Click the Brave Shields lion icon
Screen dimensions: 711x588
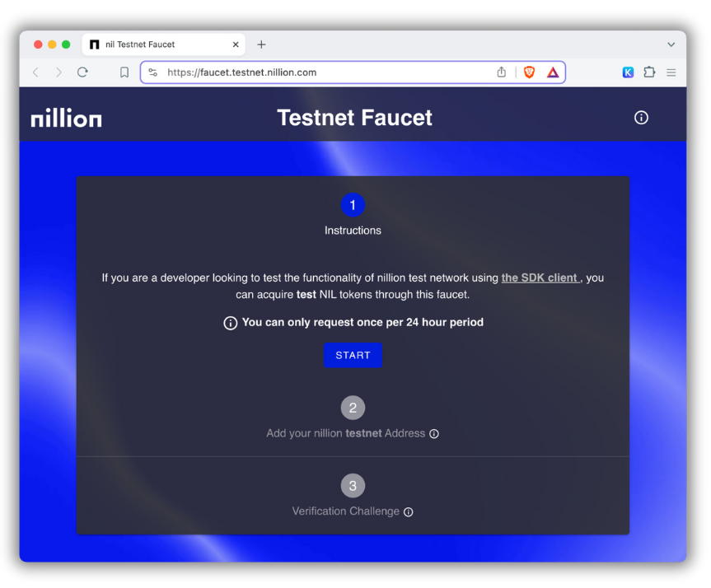point(529,72)
